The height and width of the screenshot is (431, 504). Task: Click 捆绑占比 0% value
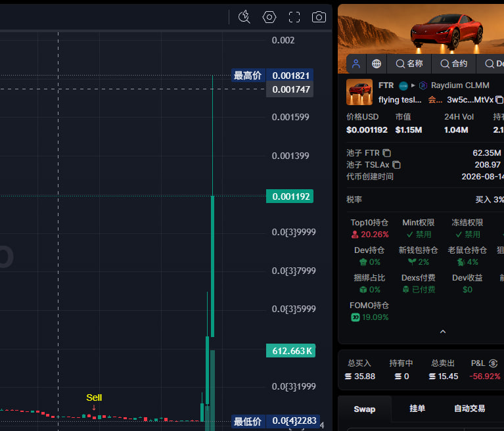click(370, 290)
